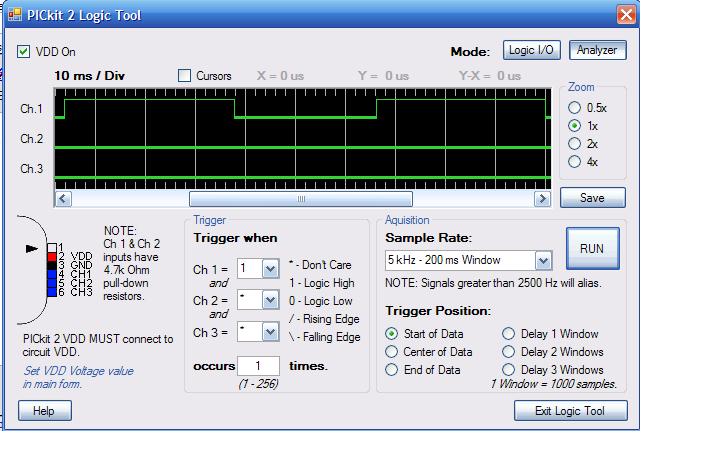720x450 pixels.
Task: Select Delay 1 Window trigger position
Action: [x=508, y=334]
